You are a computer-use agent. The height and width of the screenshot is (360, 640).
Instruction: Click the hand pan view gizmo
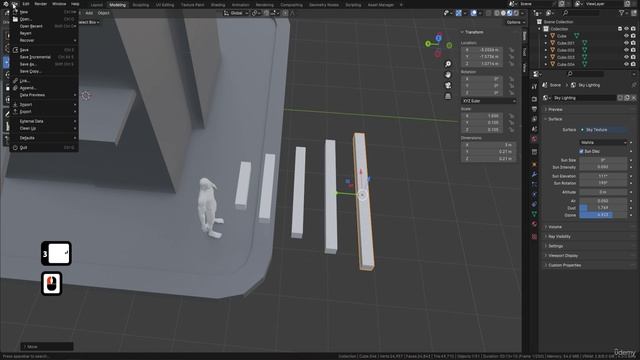point(448,75)
